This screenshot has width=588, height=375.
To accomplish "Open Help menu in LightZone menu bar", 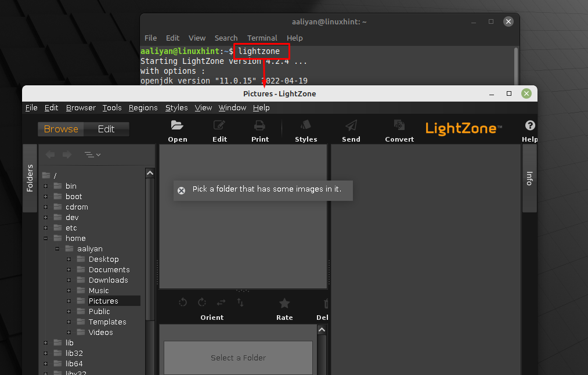I will (261, 107).
